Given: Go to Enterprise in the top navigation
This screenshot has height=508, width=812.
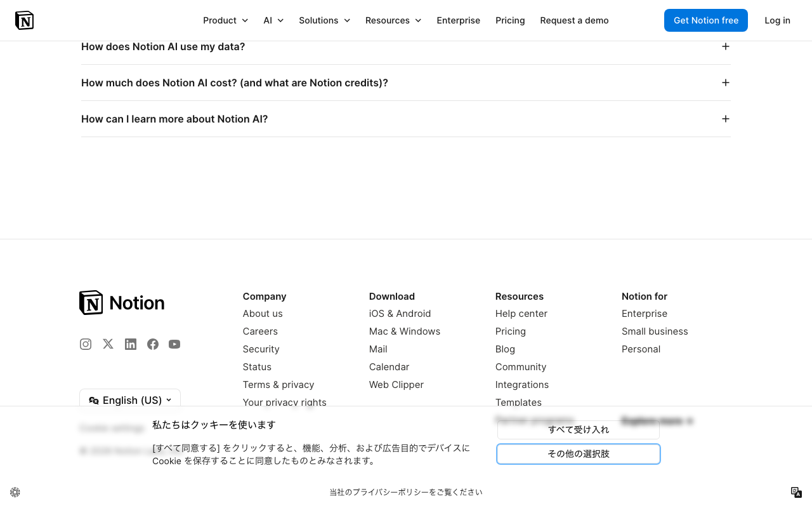Looking at the screenshot, I should pyautogui.click(x=458, y=20).
